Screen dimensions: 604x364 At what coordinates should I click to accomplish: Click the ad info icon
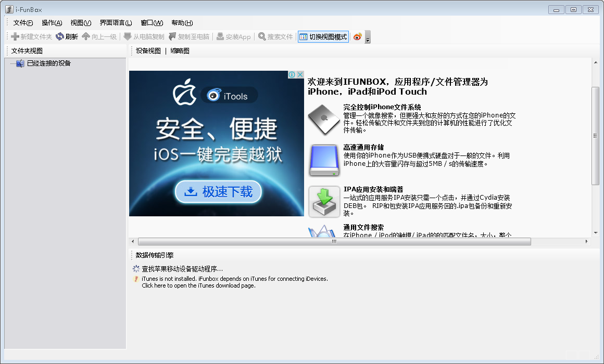pyautogui.click(x=292, y=75)
